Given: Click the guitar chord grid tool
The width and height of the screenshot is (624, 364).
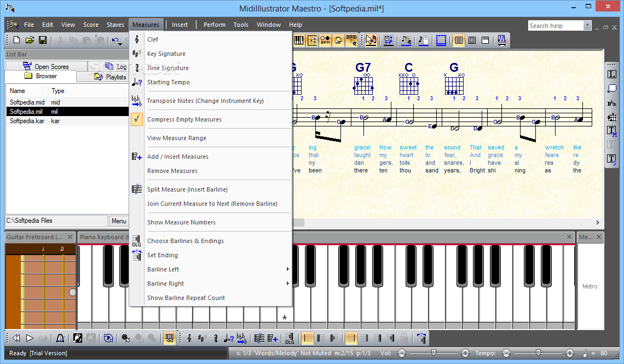Looking at the screenshot, I should (x=611, y=117).
